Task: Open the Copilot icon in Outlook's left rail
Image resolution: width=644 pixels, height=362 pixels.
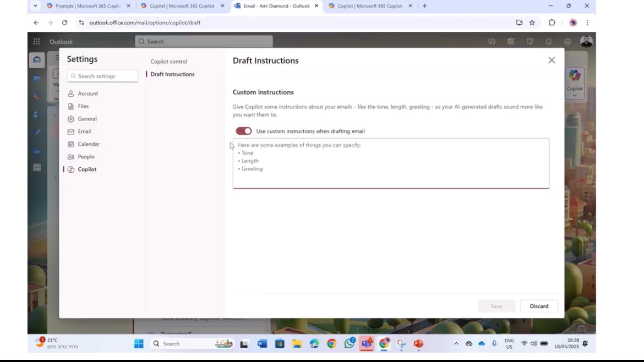Action: coord(37,96)
